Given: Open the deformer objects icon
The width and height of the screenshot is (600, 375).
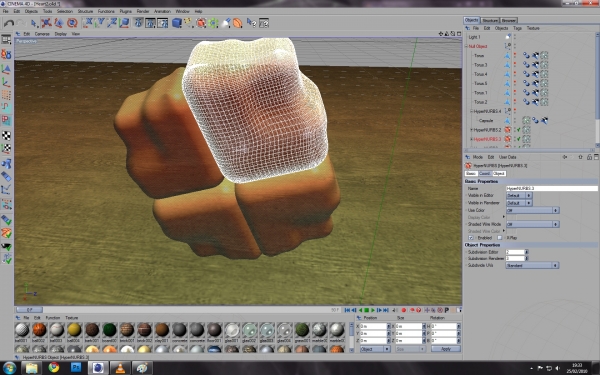Looking at the screenshot, I should [x=238, y=23].
